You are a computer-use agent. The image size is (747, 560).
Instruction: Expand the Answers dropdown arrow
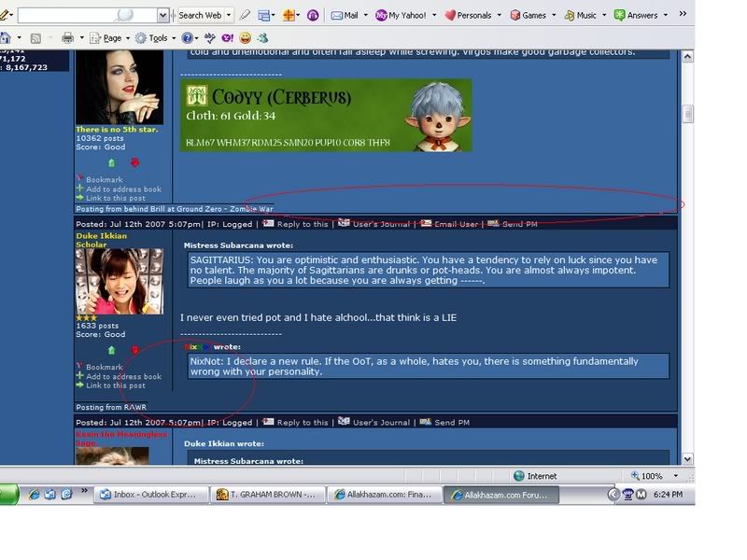666,15
